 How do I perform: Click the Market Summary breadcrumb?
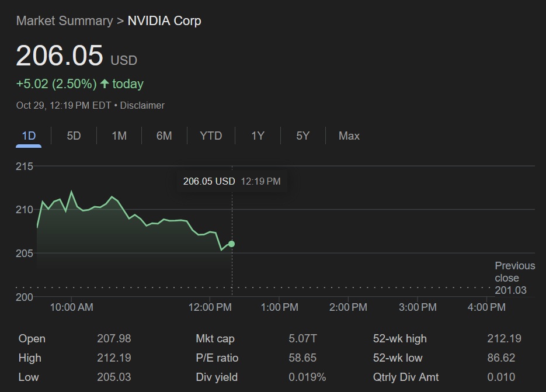[64, 21]
